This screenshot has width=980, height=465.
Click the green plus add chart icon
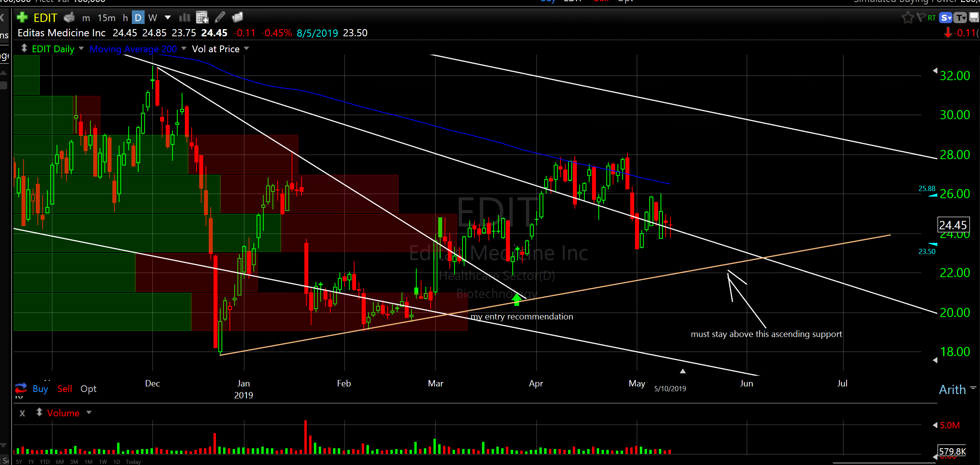coord(22,18)
